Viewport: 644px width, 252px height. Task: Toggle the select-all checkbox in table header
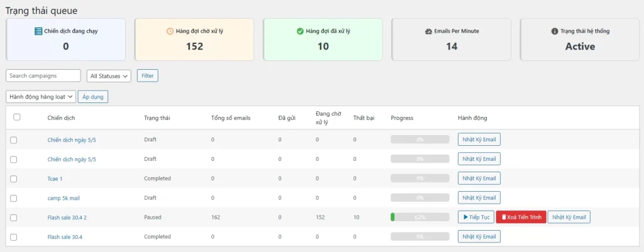tap(17, 117)
